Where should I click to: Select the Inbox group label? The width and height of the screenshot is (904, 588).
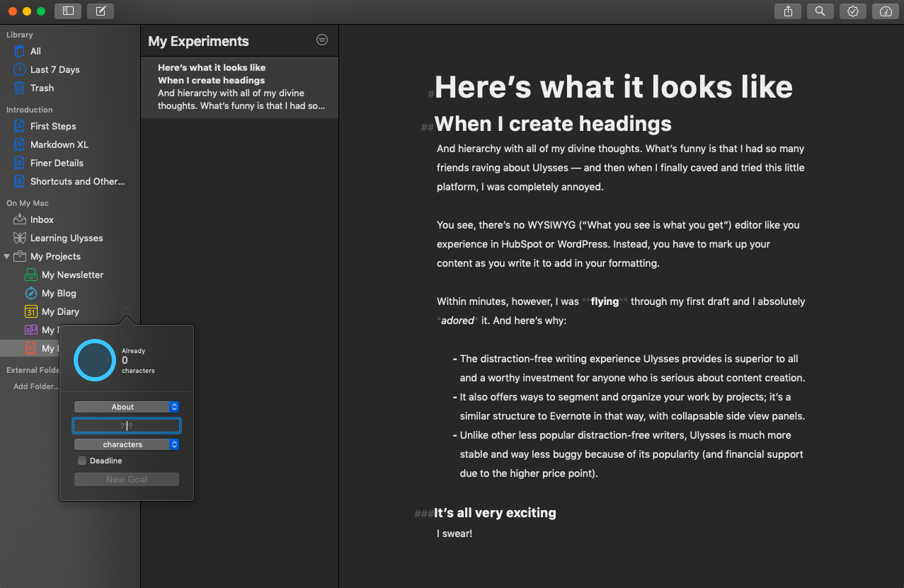[x=42, y=219]
